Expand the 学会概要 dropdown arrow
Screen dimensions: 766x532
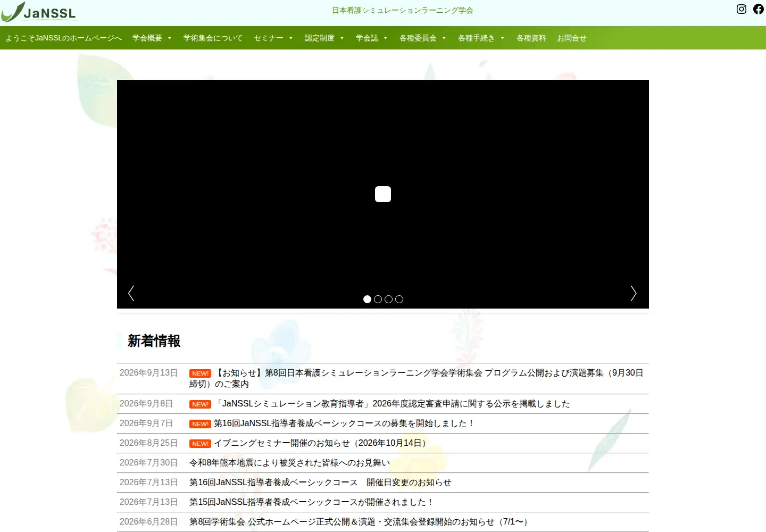(x=170, y=38)
